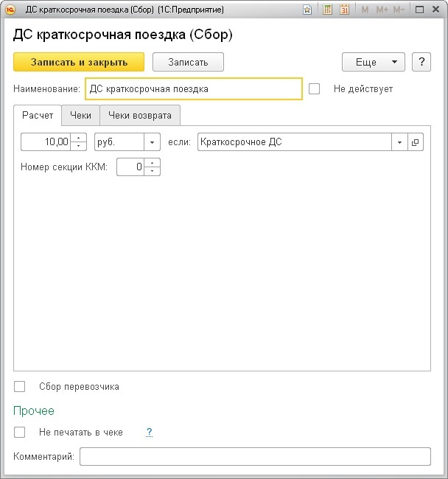
Task: Open the calendar icon in title bar
Action: point(344,10)
